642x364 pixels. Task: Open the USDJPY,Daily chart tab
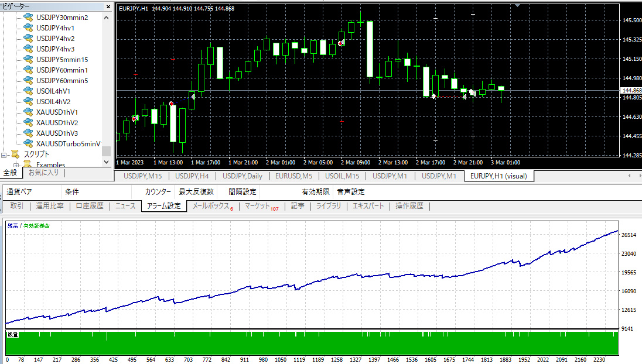242,176
